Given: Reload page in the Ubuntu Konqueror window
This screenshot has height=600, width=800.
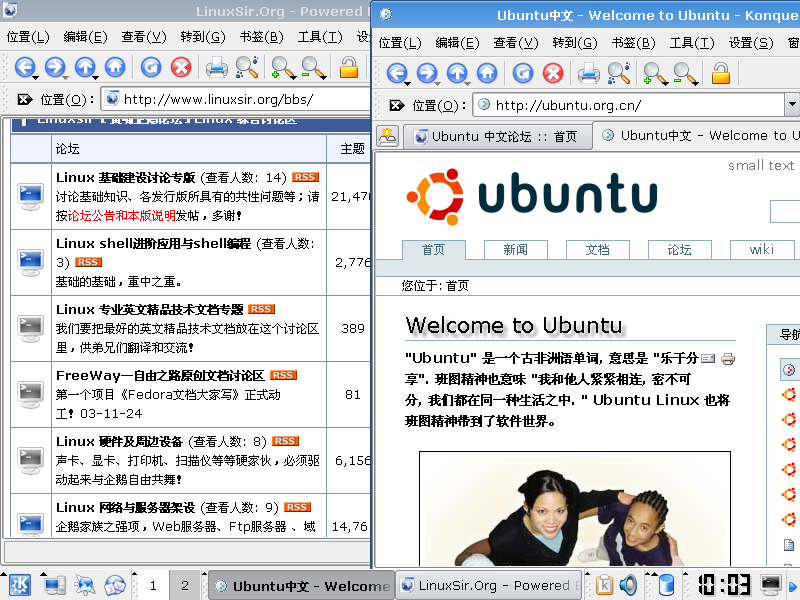Looking at the screenshot, I should pyautogui.click(x=522, y=73).
